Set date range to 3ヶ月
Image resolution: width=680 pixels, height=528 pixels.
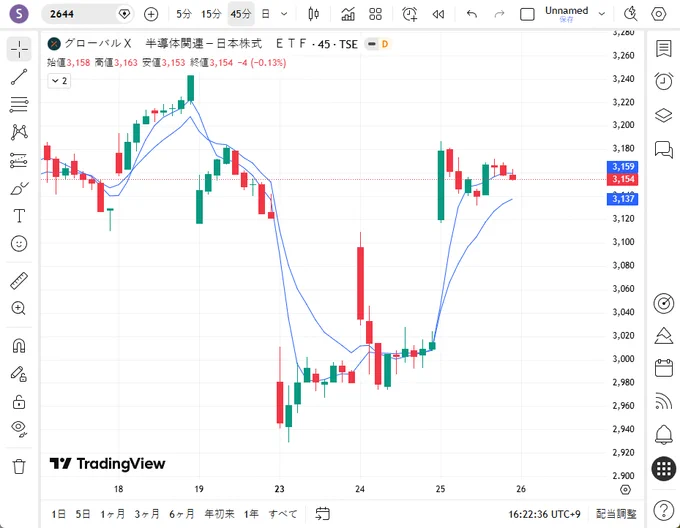point(147,514)
